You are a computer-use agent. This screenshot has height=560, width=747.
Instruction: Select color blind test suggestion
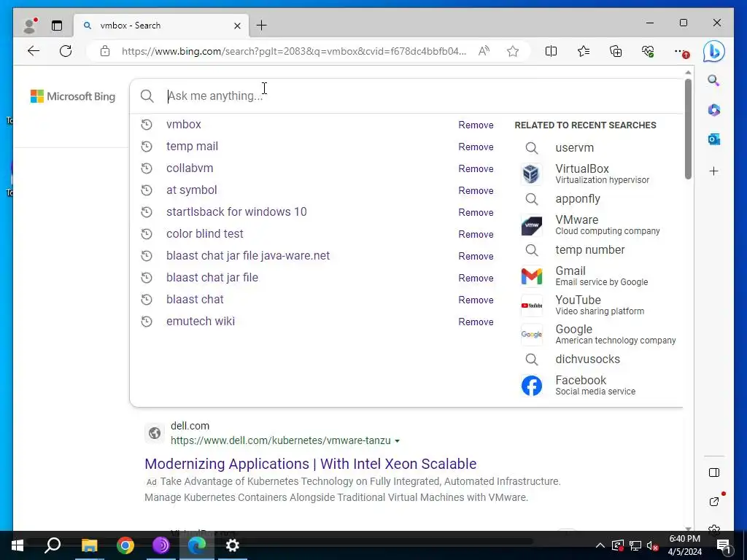click(204, 234)
